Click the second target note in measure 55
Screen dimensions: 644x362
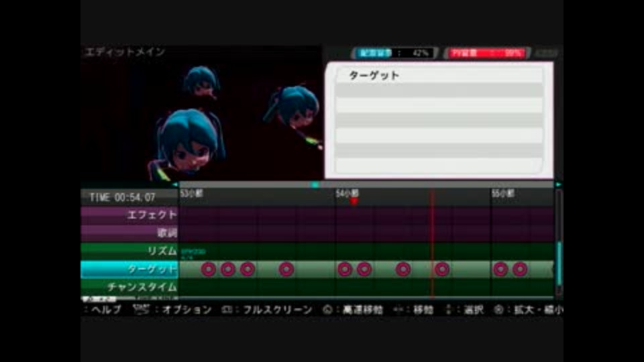(x=520, y=269)
